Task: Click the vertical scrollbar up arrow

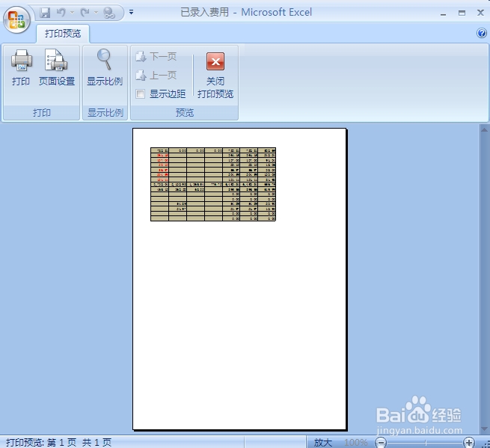Action: click(484, 130)
